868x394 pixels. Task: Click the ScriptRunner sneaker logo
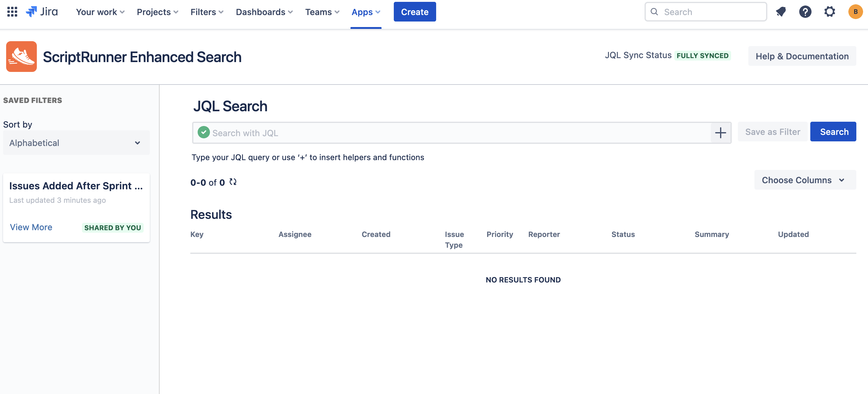click(21, 57)
